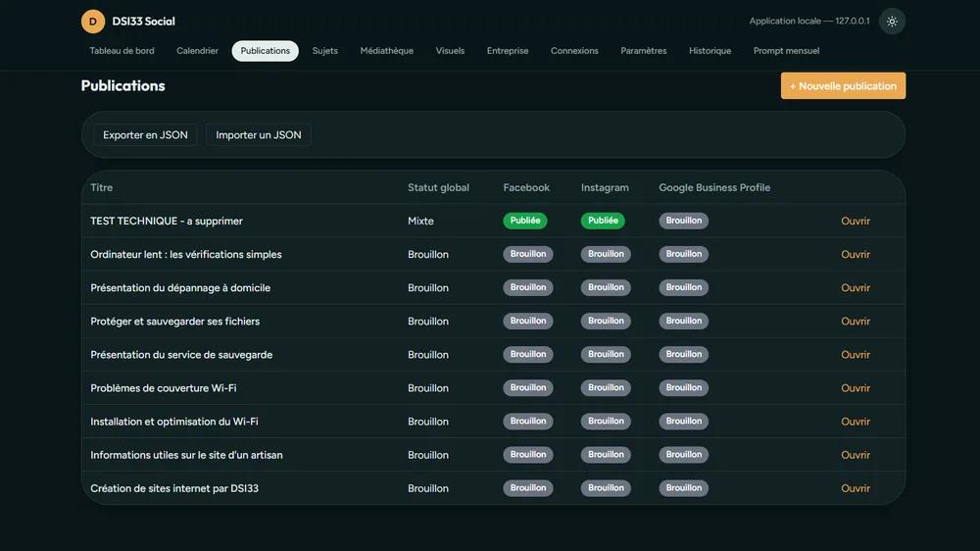Click Instagram Brouillon badge for Problèmes de couverture Wi-Fi
980x551 pixels.
(606, 388)
